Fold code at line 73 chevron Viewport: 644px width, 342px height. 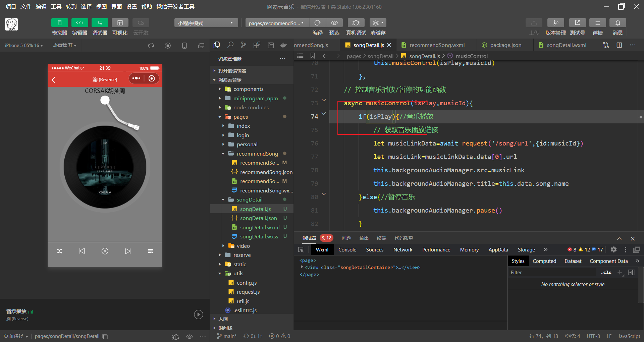(324, 100)
